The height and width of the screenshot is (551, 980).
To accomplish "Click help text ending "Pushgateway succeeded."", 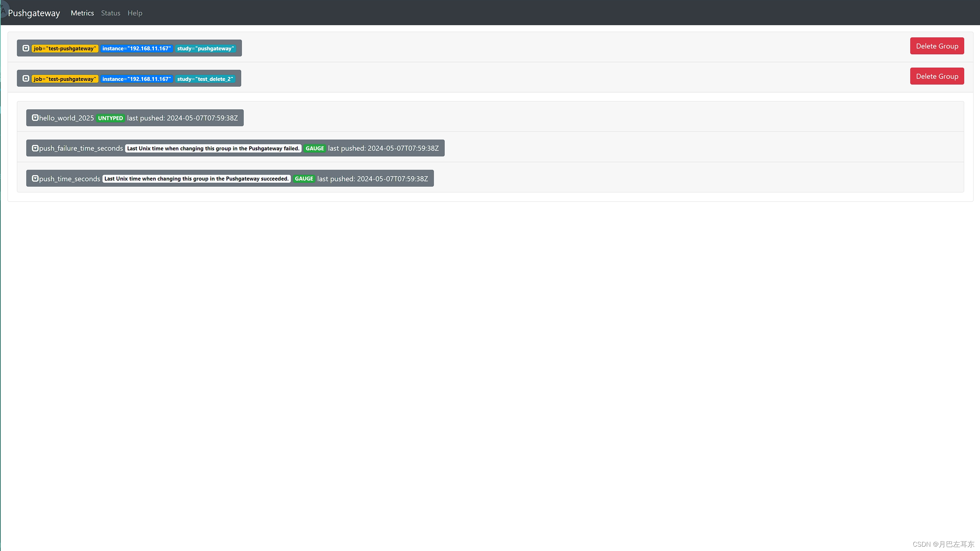I will click(x=197, y=178).
